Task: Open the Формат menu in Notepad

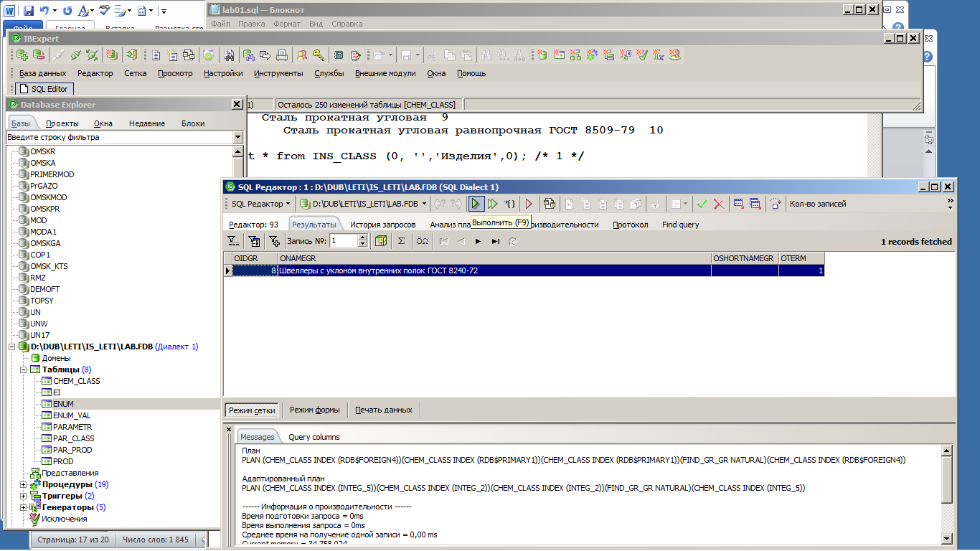Action: (x=287, y=24)
